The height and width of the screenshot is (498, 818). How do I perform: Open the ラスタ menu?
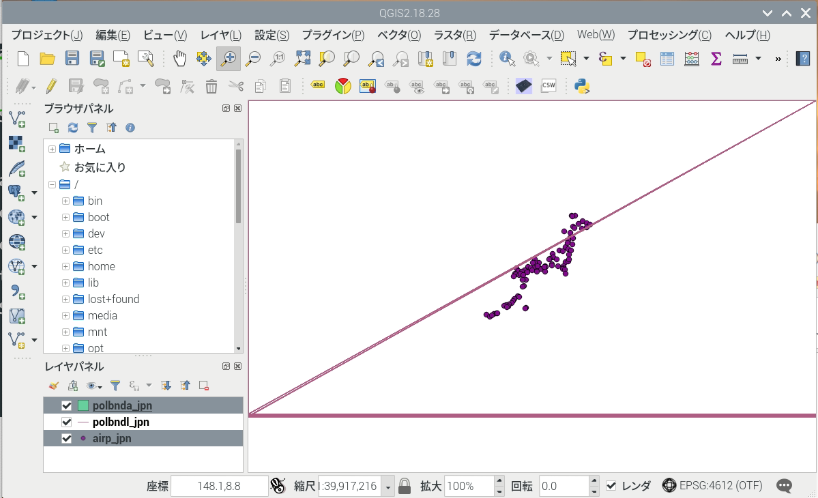[x=455, y=35]
